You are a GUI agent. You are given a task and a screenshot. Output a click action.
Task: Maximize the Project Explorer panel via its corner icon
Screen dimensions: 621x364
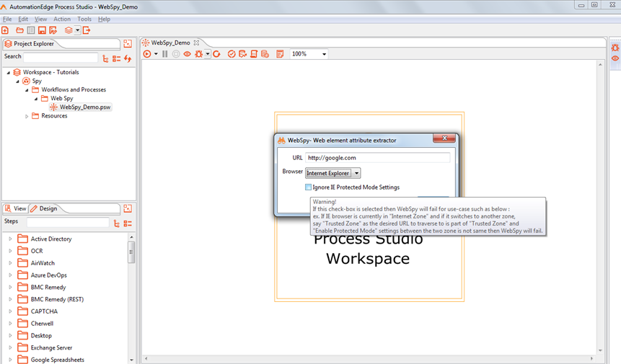coord(128,43)
